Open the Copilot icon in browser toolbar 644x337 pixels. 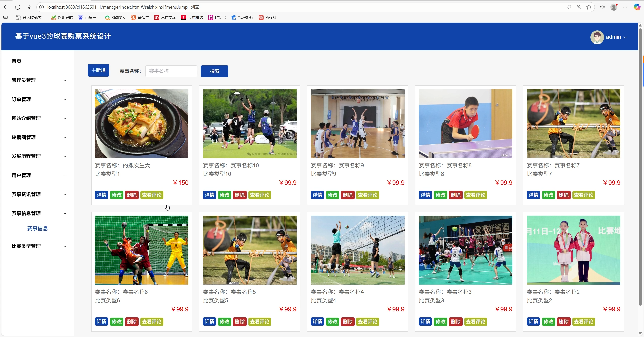click(637, 7)
